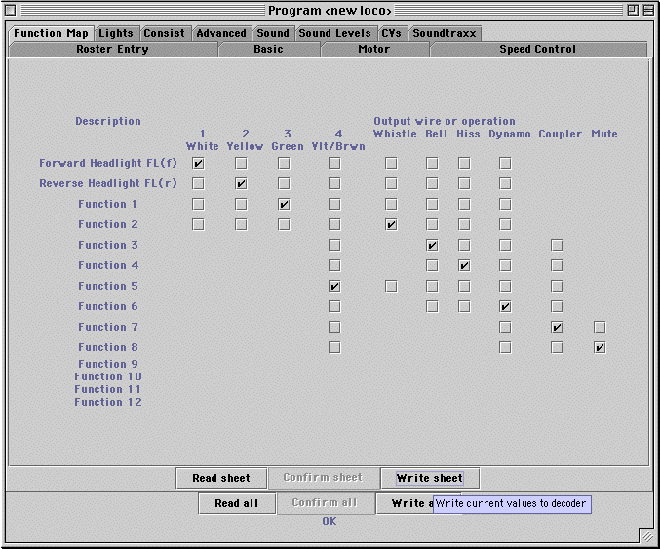This screenshot has width=660, height=549.
Task: Click the resize grip at window corner
Action: (x=647, y=536)
